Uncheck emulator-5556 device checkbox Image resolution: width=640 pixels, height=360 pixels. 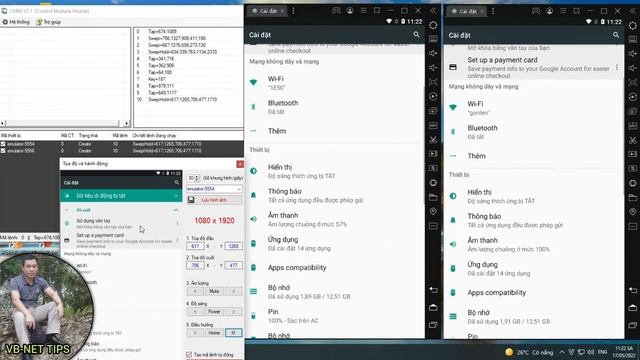coord(3,151)
